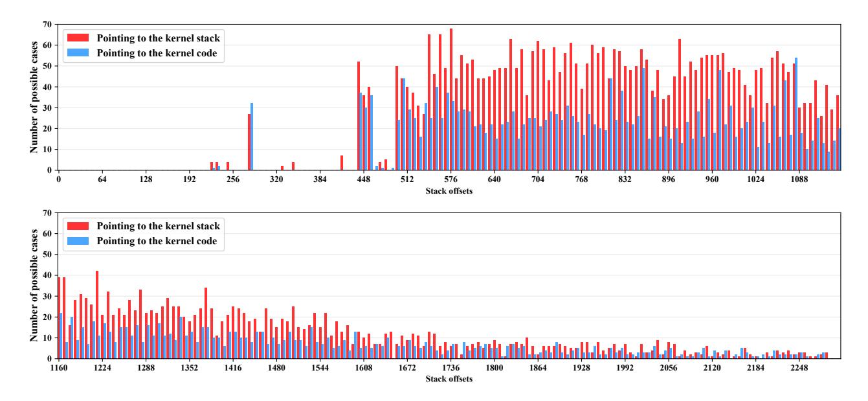Select bottom chart's 'Number of possible cases' label
868x401 pixels.
pos(32,285)
